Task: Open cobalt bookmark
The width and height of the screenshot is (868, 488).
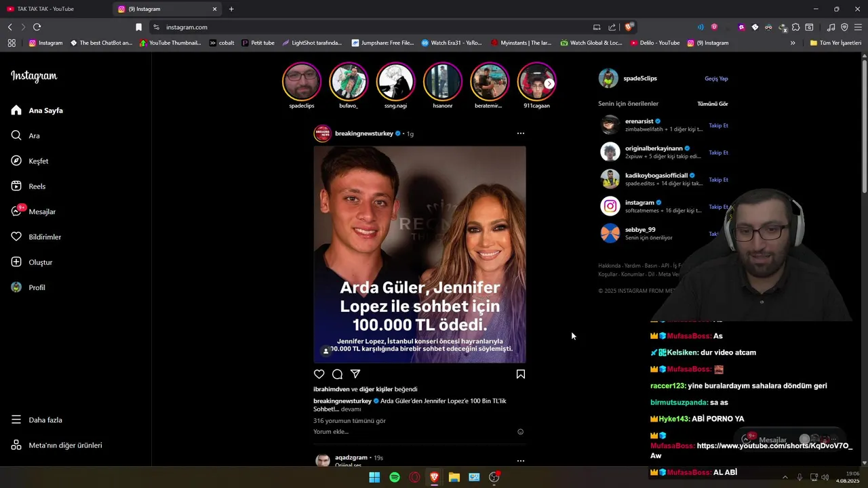Action: point(222,43)
